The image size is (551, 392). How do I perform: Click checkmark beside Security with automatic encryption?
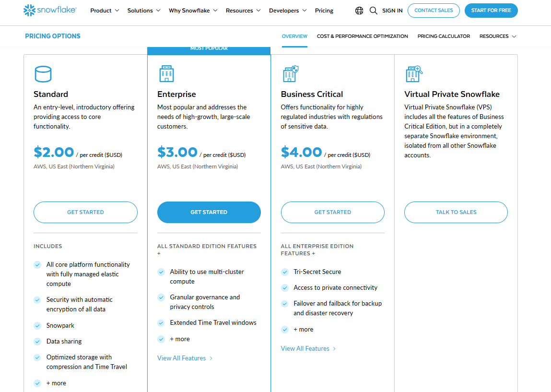pyautogui.click(x=37, y=300)
